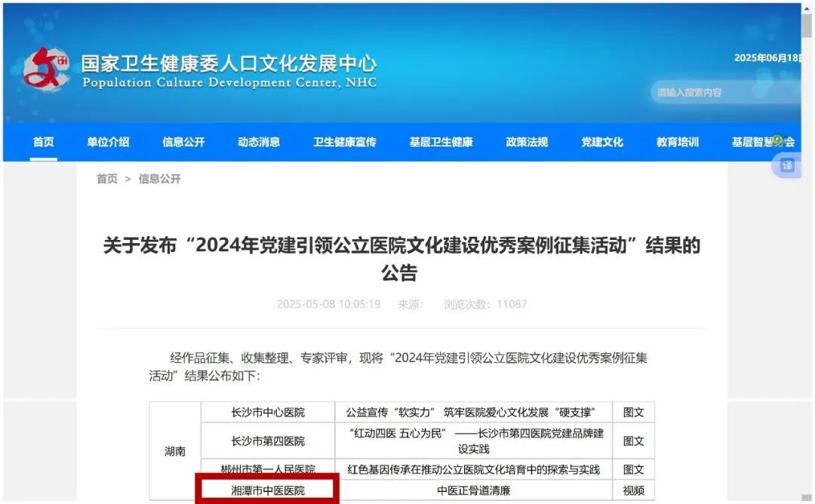
Task: Open the 首页 navigation tab
Action: (x=44, y=142)
